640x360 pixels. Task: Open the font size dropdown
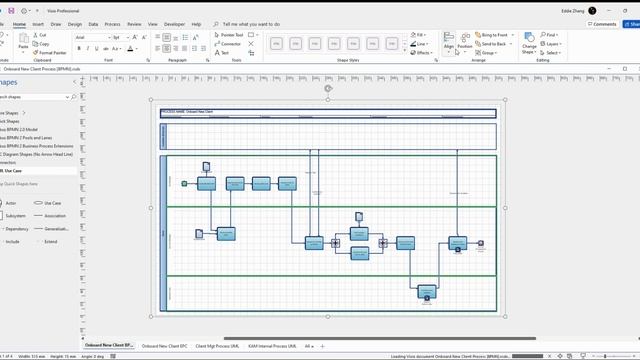[127, 38]
